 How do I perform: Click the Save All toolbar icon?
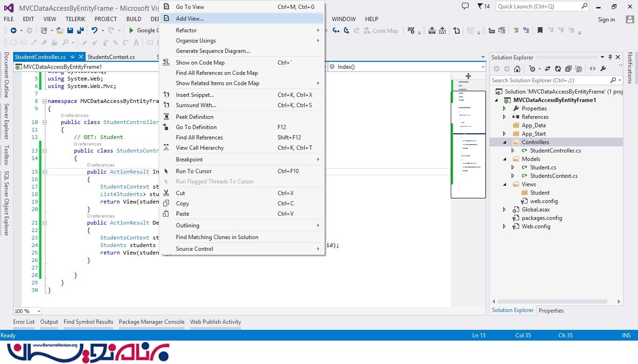point(80,30)
